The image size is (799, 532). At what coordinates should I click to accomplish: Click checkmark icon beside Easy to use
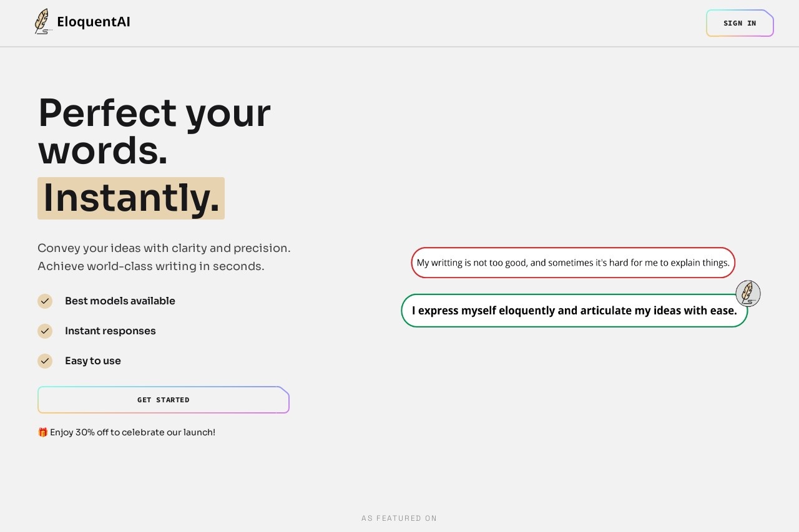point(45,361)
